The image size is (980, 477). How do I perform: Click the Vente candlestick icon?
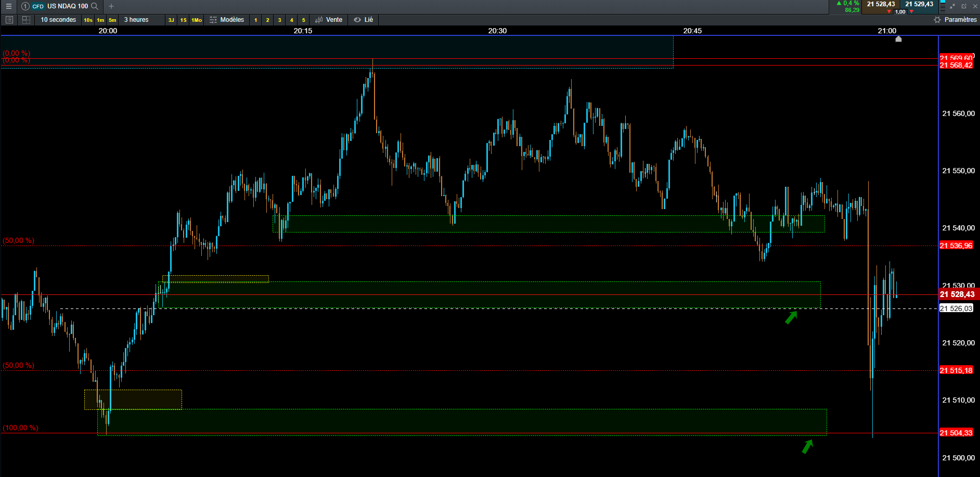[x=319, y=20]
